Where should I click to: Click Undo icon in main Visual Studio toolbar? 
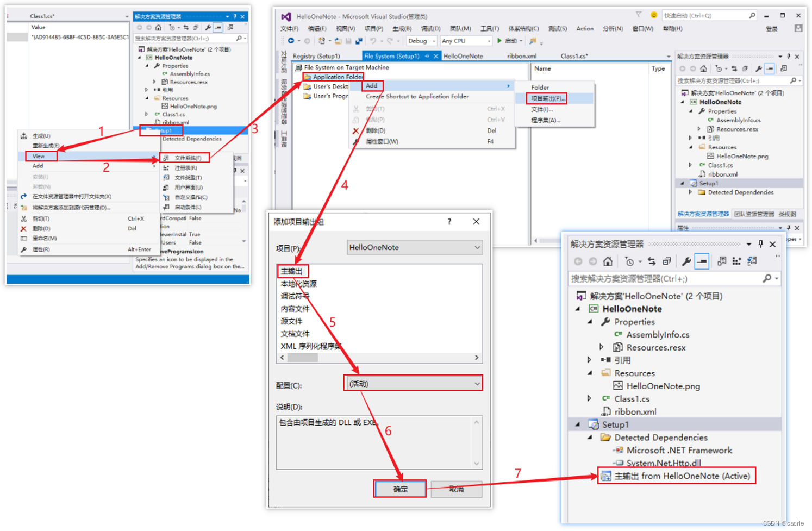373,41
